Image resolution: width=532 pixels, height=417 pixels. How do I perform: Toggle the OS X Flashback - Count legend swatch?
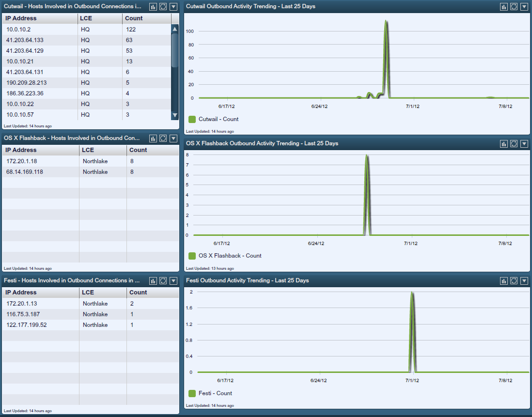(x=192, y=256)
